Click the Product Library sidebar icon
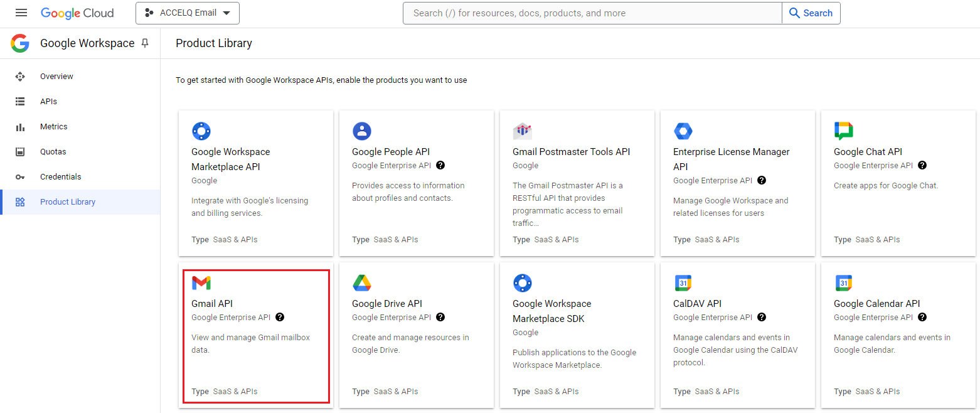The height and width of the screenshot is (413, 980). click(20, 202)
